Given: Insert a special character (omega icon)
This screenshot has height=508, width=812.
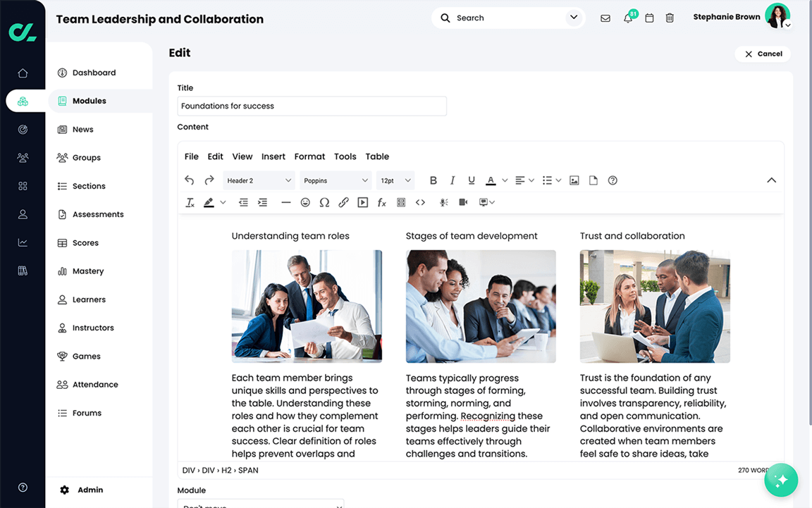Looking at the screenshot, I should tap(325, 202).
